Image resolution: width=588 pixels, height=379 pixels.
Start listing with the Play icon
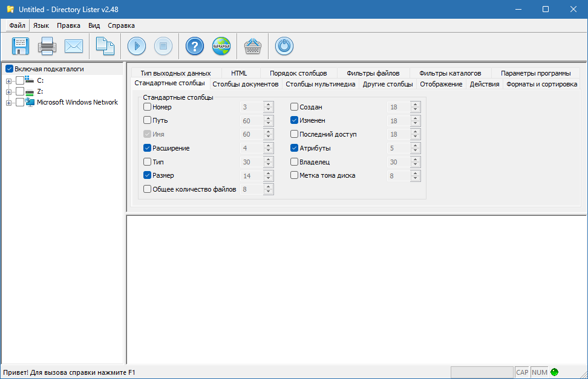pos(137,46)
